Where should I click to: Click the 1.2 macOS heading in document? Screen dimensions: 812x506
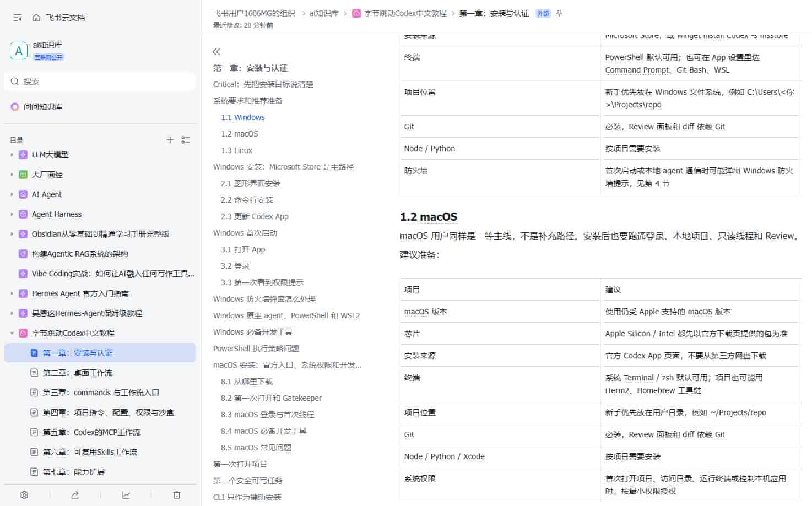pos(429,217)
